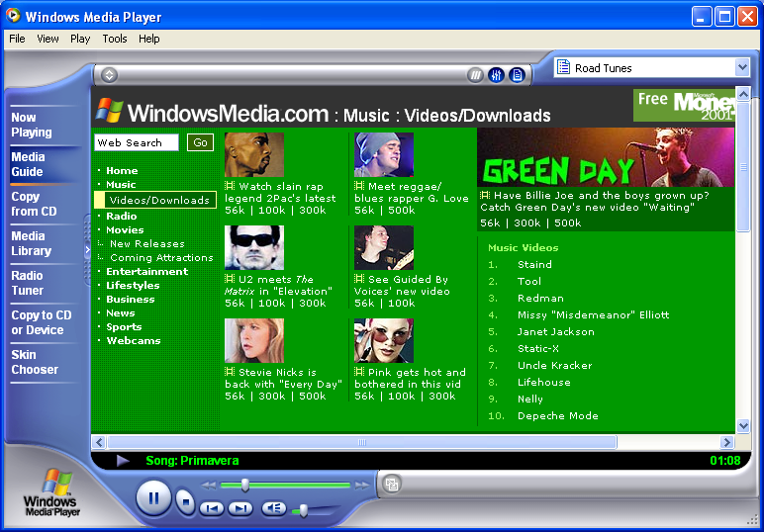764x532 pixels.
Task: Open the Play menu
Action: pyautogui.click(x=80, y=39)
